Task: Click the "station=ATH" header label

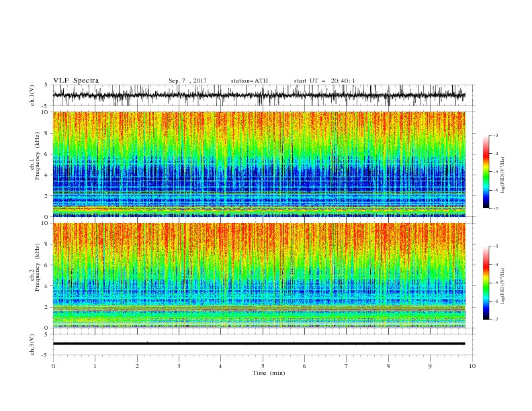Action: click(249, 81)
